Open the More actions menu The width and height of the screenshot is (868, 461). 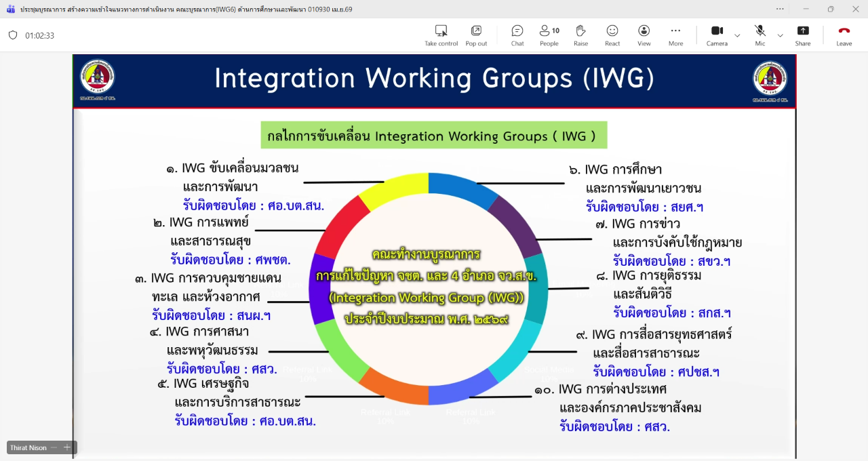675,35
